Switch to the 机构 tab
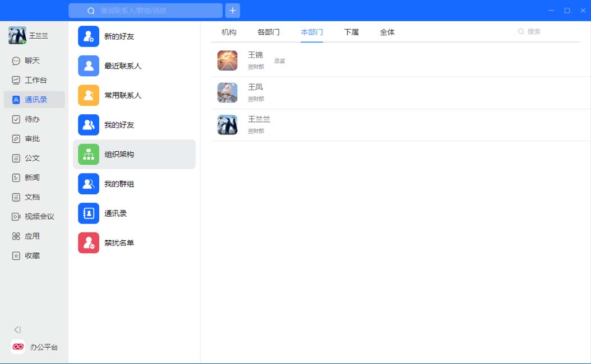The image size is (591, 364). click(x=229, y=32)
